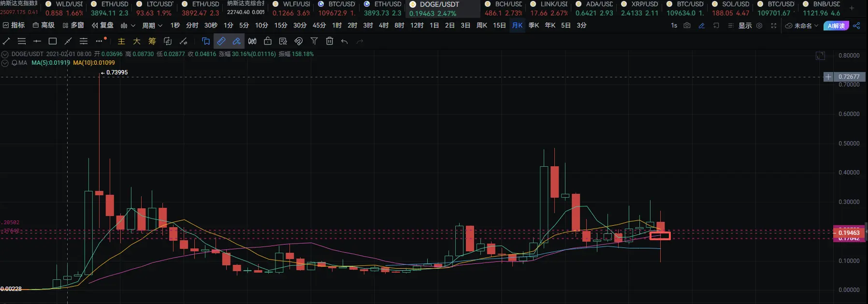Switch to the LINK/USD ticker tab
Screen dimensions: 868x304
tap(549, 8)
